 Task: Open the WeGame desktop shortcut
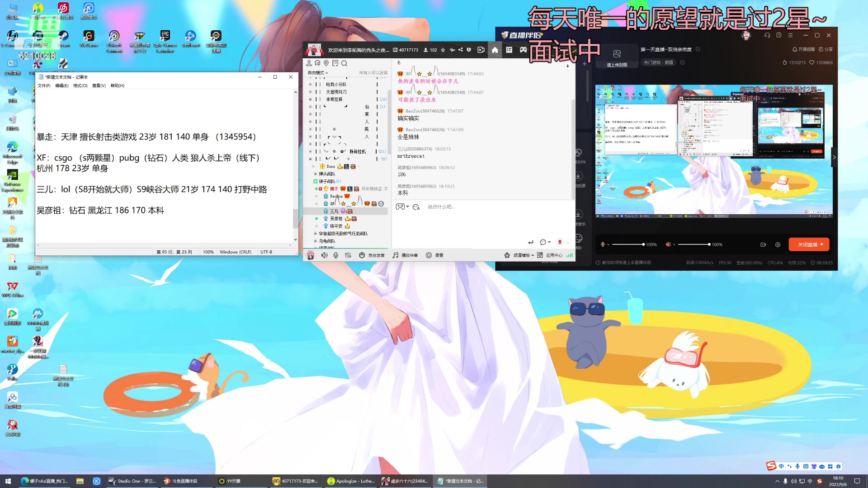[x=89, y=39]
